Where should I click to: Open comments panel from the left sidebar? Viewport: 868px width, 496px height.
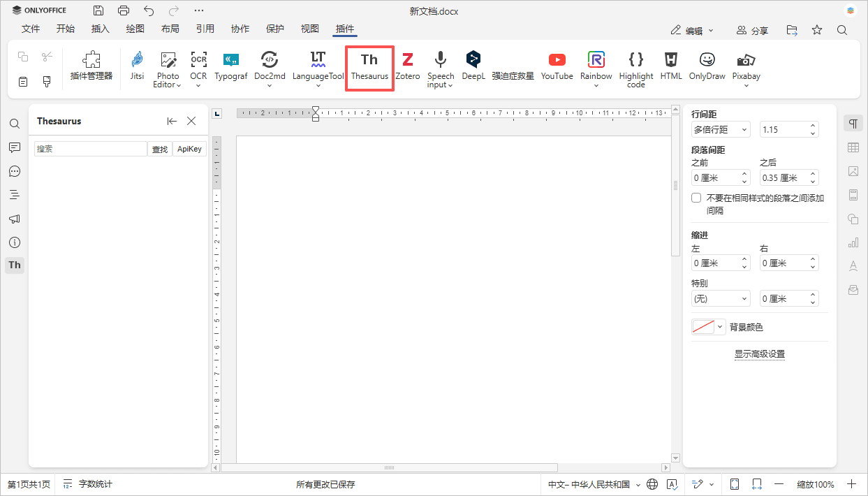pos(15,147)
